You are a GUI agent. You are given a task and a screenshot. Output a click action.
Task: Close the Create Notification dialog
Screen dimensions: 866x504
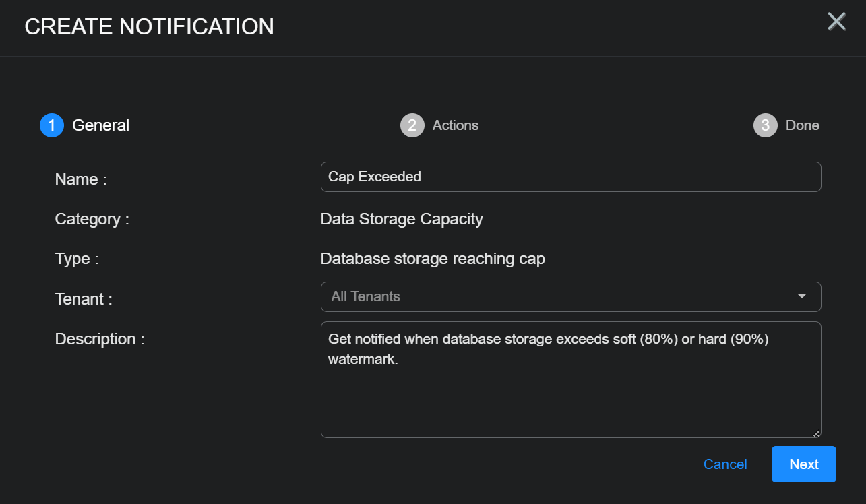coord(836,22)
